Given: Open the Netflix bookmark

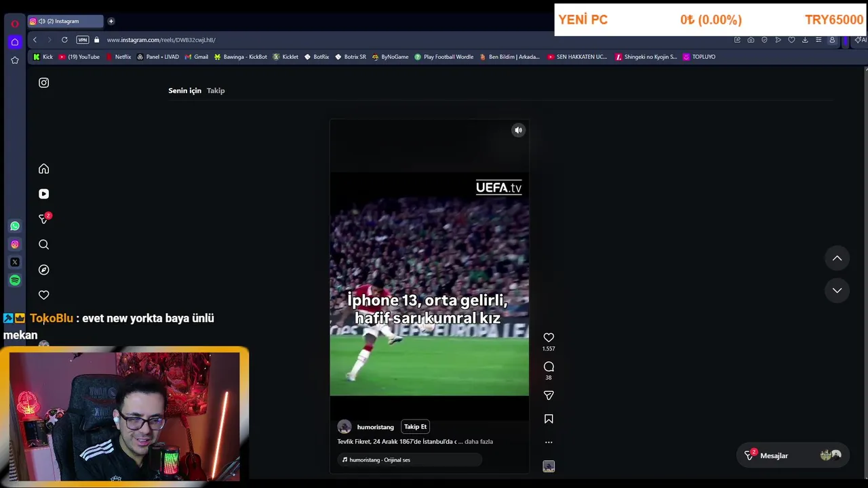Looking at the screenshot, I should pos(118,57).
